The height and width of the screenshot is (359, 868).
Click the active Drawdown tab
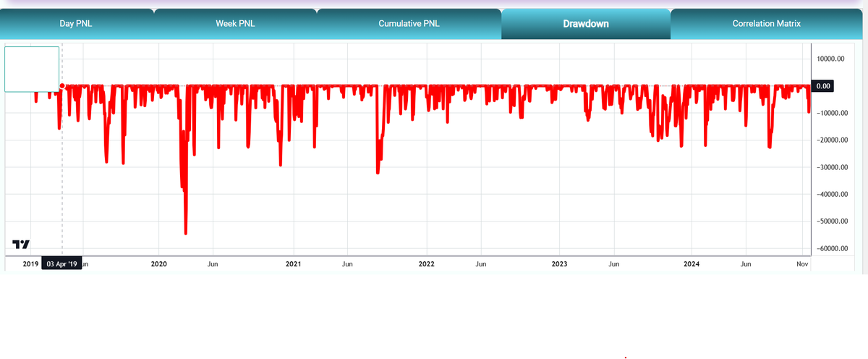[586, 24]
